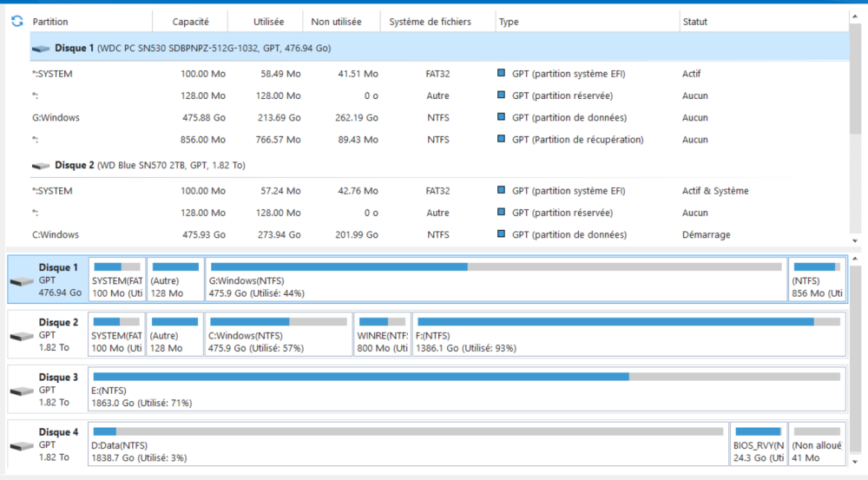868x480 pixels.
Task: Click the Actif & Système status cell
Action: [x=715, y=190]
